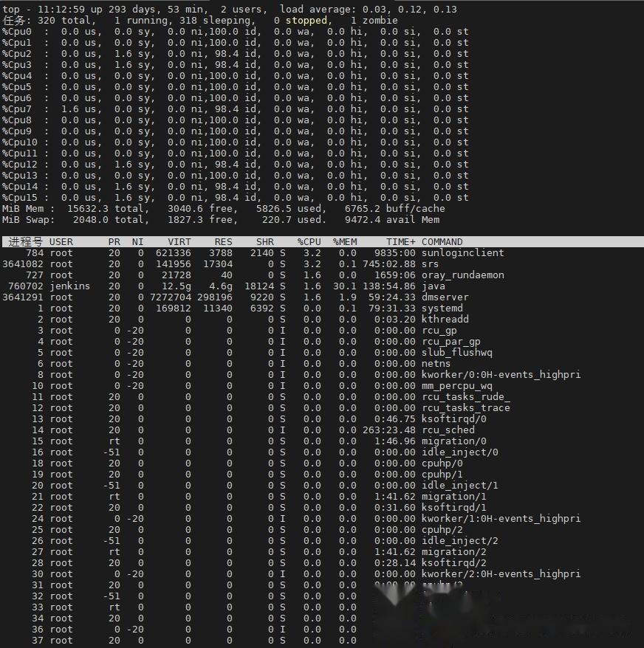Click the %MEM column header

coord(345,242)
